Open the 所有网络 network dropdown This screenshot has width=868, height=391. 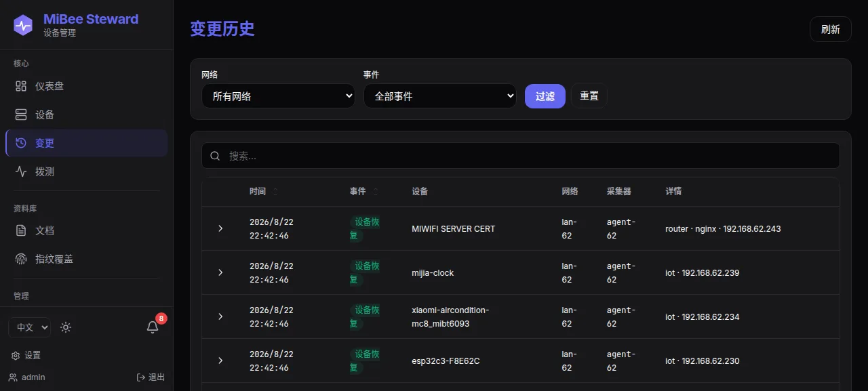[x=278, y=96]
